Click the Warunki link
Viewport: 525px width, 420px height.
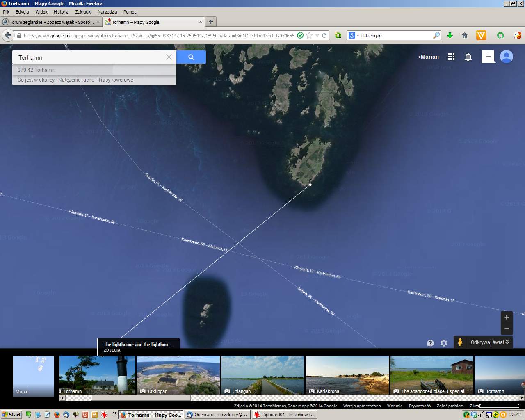395,406
